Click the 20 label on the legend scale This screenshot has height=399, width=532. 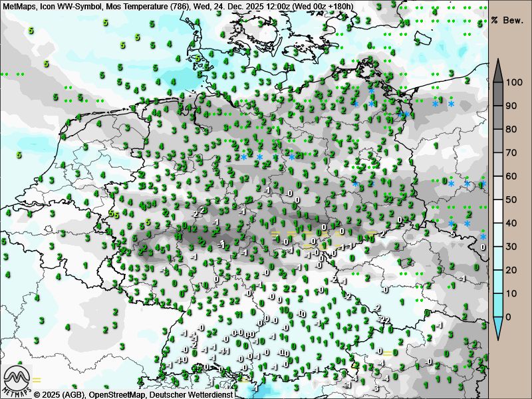coord(511,270)
